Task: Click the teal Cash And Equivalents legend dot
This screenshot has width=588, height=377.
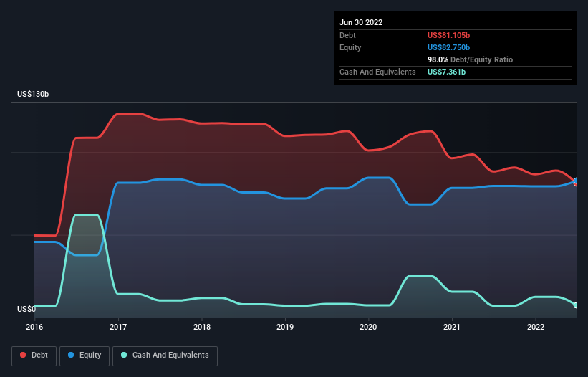Action: coord(124,355)
